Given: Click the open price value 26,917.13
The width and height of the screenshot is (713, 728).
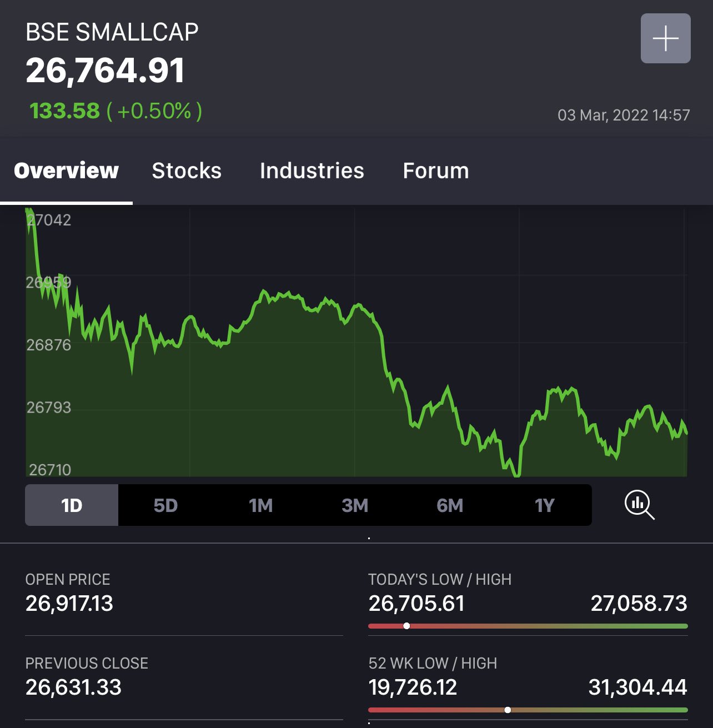Looking at the screenshot, I should click(x=69, y=603).
